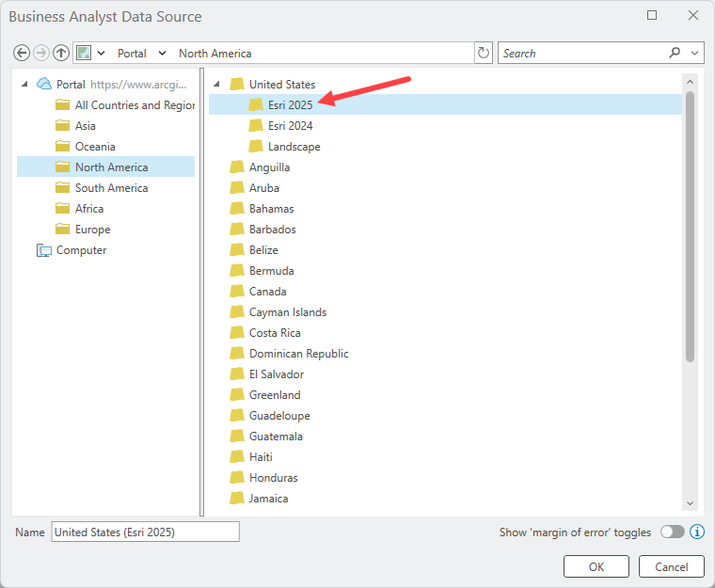Select the Canada folder

click(258, 292)
